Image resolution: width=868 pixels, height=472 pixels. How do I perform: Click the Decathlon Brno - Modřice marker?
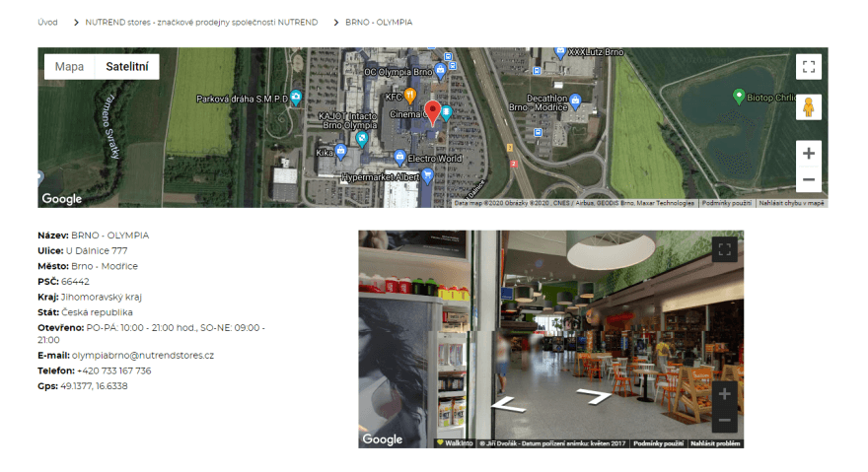click(x=575, y=101)
